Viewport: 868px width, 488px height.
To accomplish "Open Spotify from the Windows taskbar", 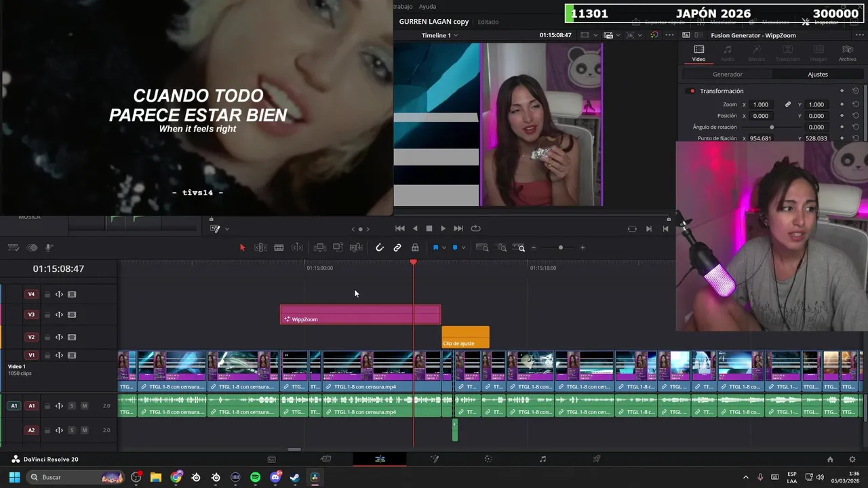I will (x=255, y=477).
